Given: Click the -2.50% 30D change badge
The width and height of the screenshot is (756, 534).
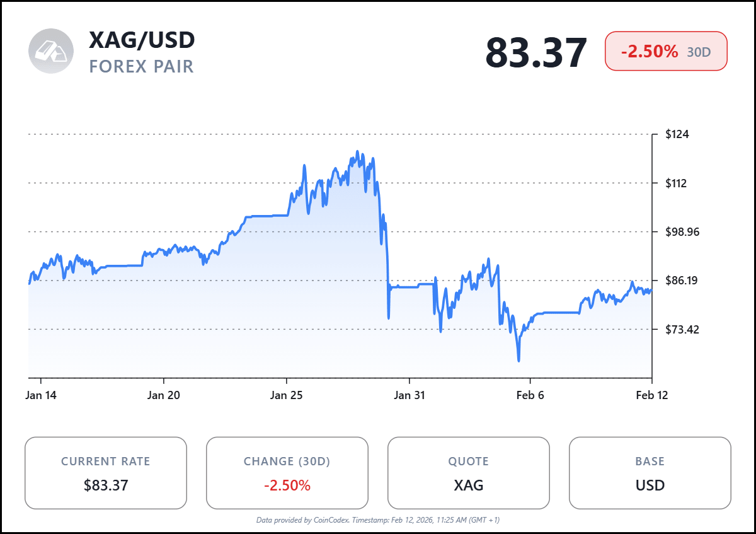Looking at the screenshot, I should click(666, 52).
